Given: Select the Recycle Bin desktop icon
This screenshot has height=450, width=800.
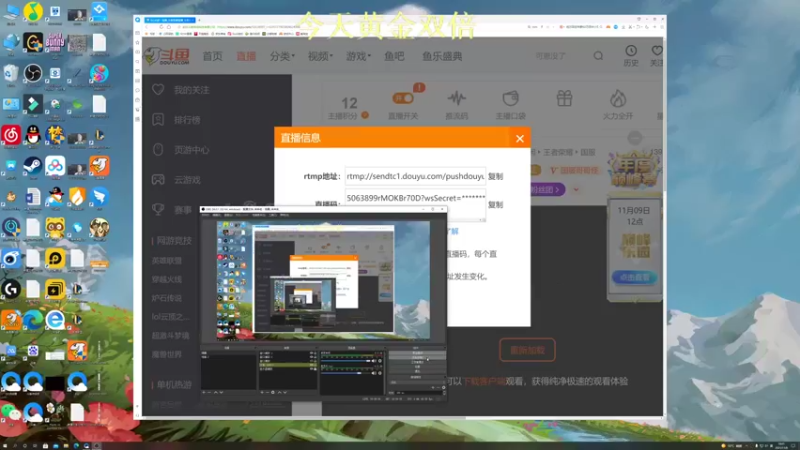Looking at the screenshot, I should coord(11,73).
